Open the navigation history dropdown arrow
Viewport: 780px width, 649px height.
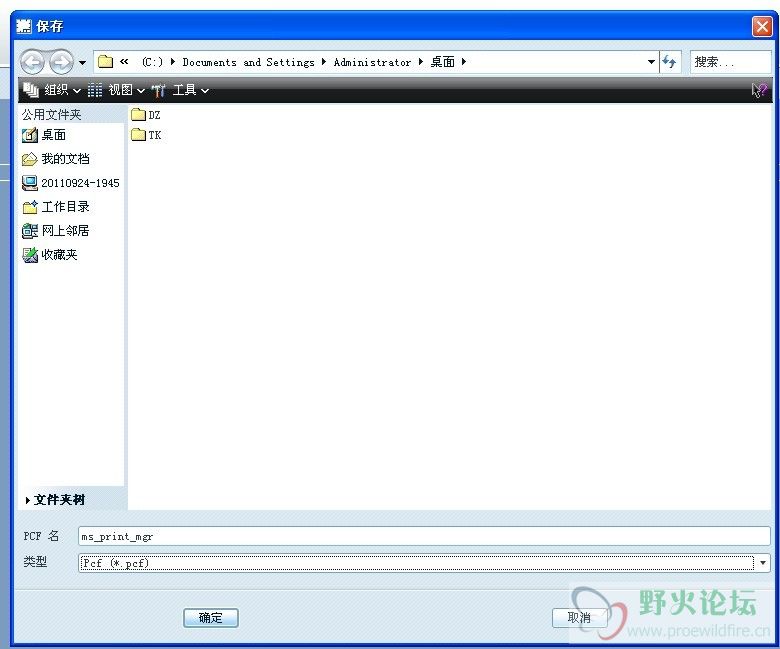point(83,63)
